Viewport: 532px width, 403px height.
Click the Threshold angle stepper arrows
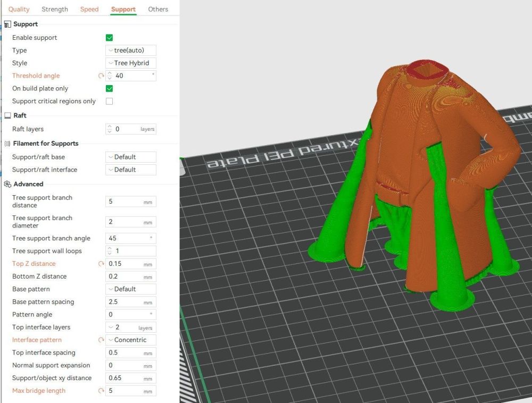tap(109, 75)
